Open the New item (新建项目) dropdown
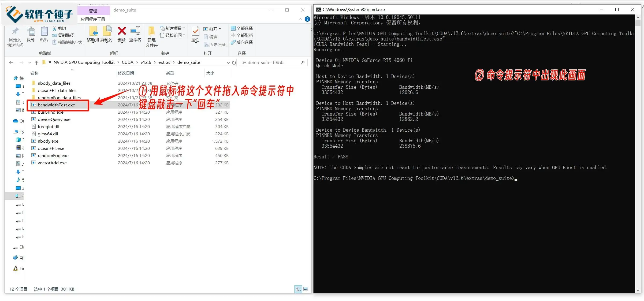The image size is (644, 301). point(173,28)
